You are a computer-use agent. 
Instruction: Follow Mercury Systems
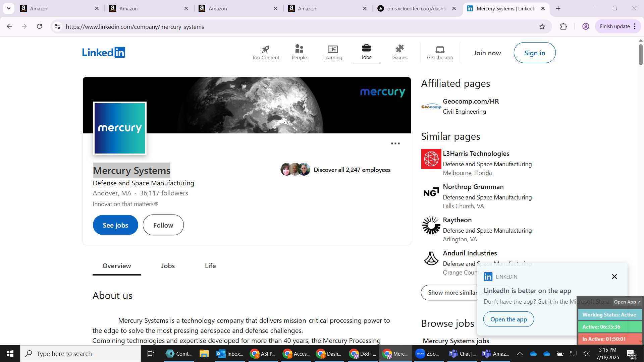tap(163, 225)
